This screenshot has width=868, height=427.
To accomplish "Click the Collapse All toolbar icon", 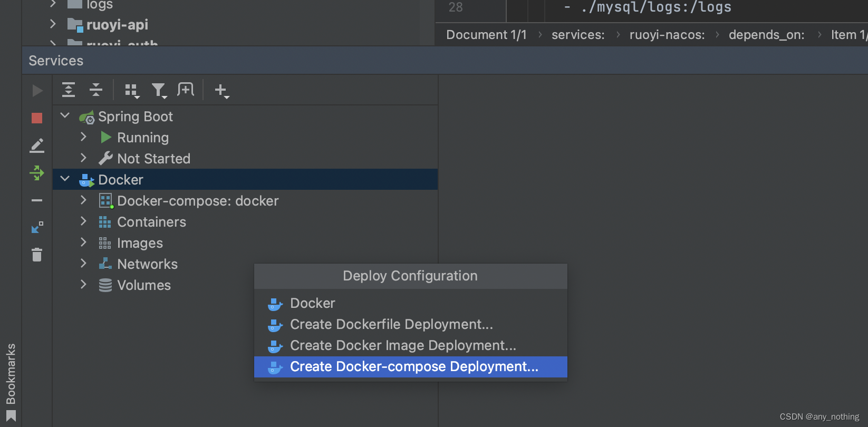I will 96,90.
